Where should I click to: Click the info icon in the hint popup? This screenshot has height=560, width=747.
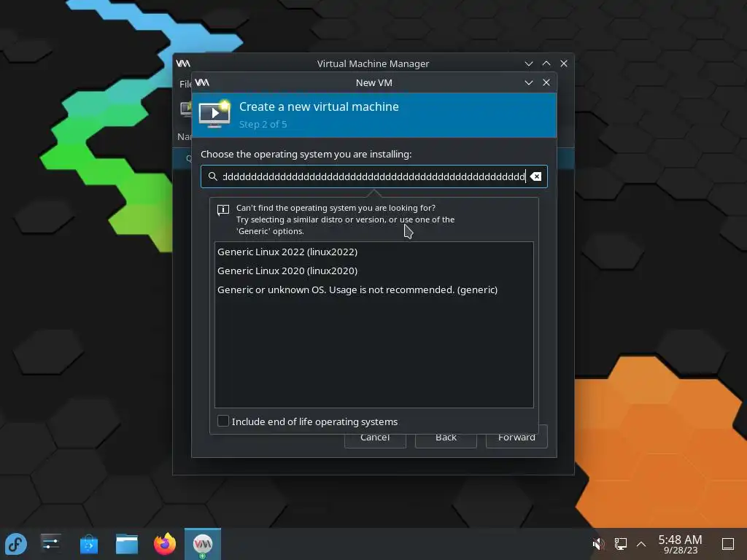coord(223,210)
